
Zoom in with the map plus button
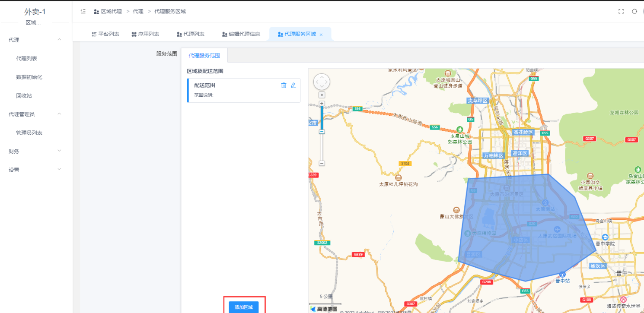322,104
